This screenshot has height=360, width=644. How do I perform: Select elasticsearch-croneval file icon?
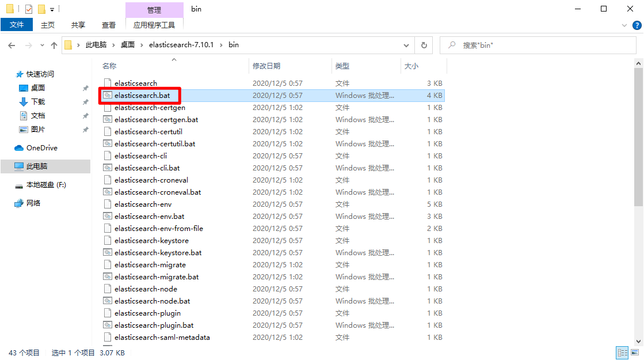pos(108,180)
